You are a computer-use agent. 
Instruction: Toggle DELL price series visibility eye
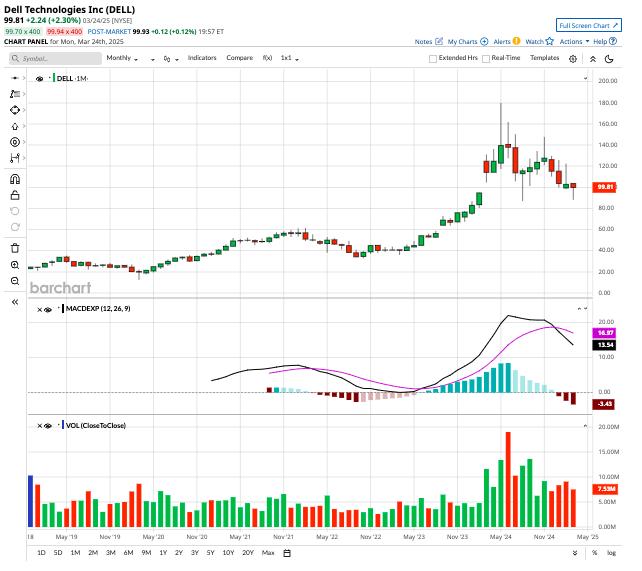[39, 79]
